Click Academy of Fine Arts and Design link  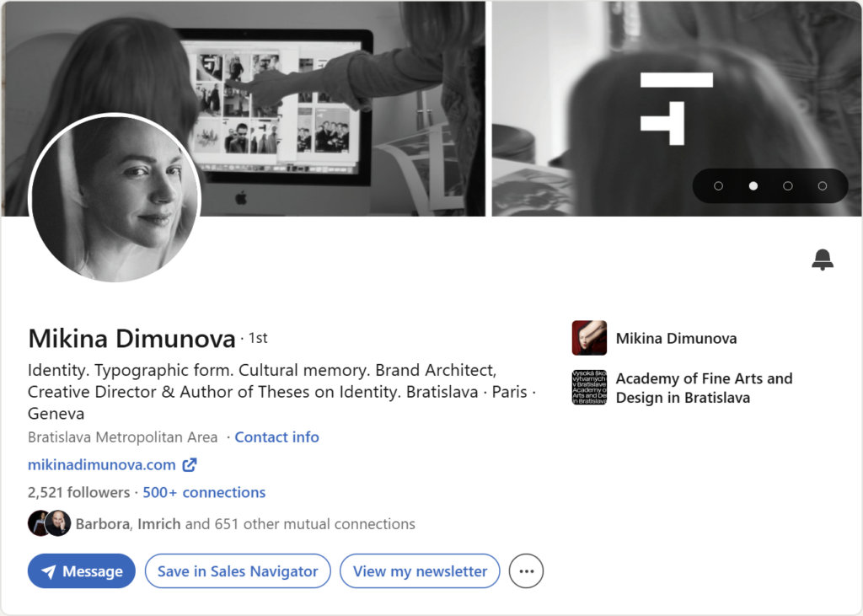click(x=704, y=388)
